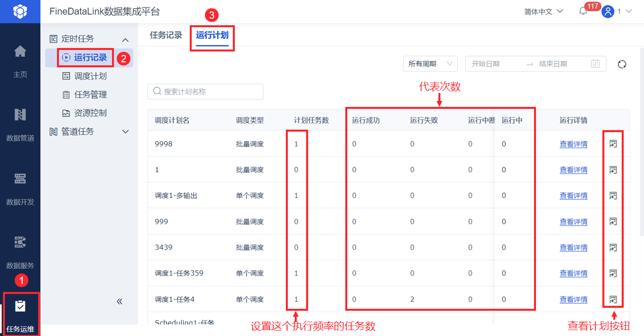Click the 调度1-多输出 plan name cell
This screenshot has height=336, width=644.
(x=176, y=195)
